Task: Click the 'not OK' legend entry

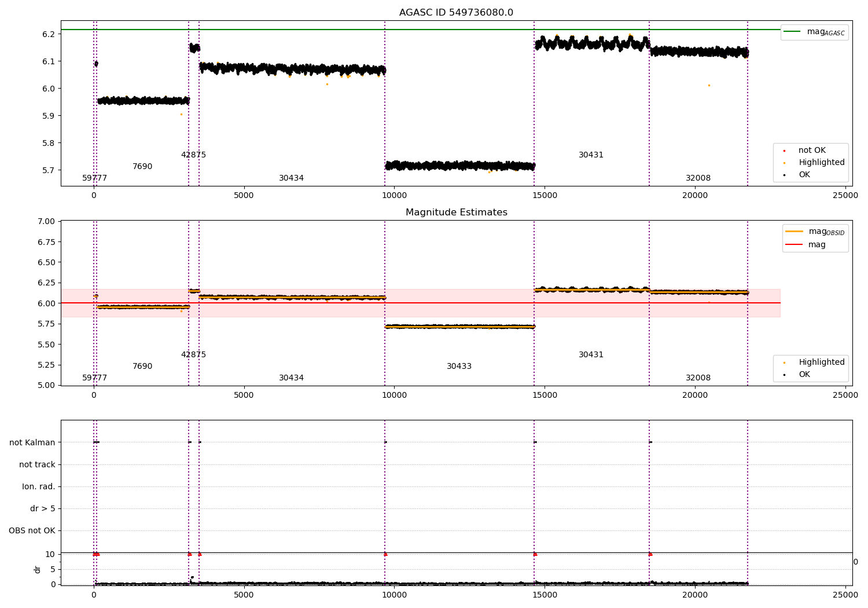Action: point(811,151)
